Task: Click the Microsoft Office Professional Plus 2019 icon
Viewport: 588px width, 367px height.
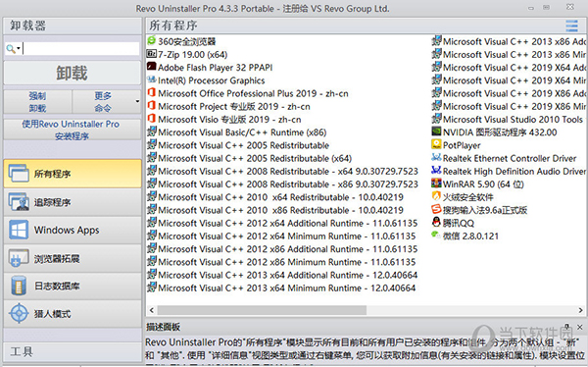Action: [x=152, y=93]
